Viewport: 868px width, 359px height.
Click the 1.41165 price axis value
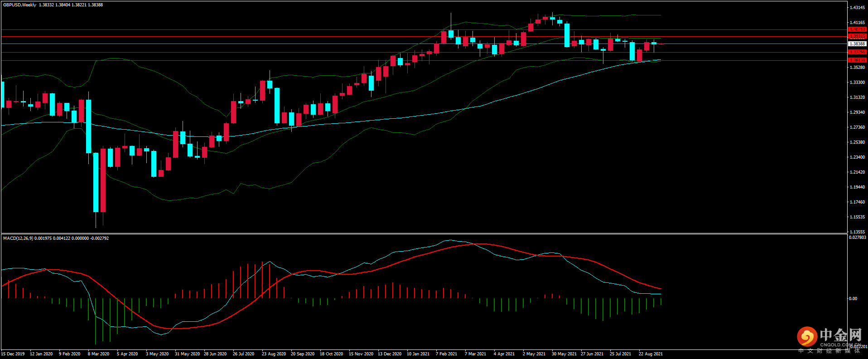[857, 22]
